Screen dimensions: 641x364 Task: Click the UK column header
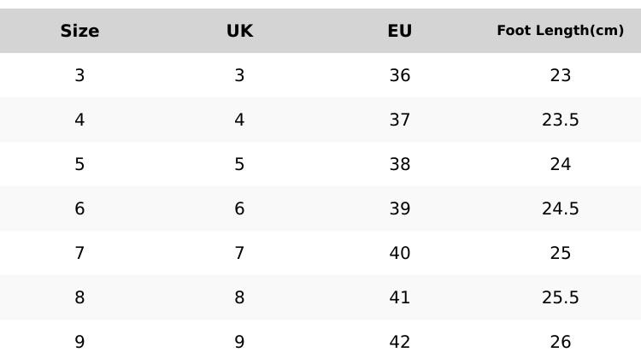[x=239, y=31]
